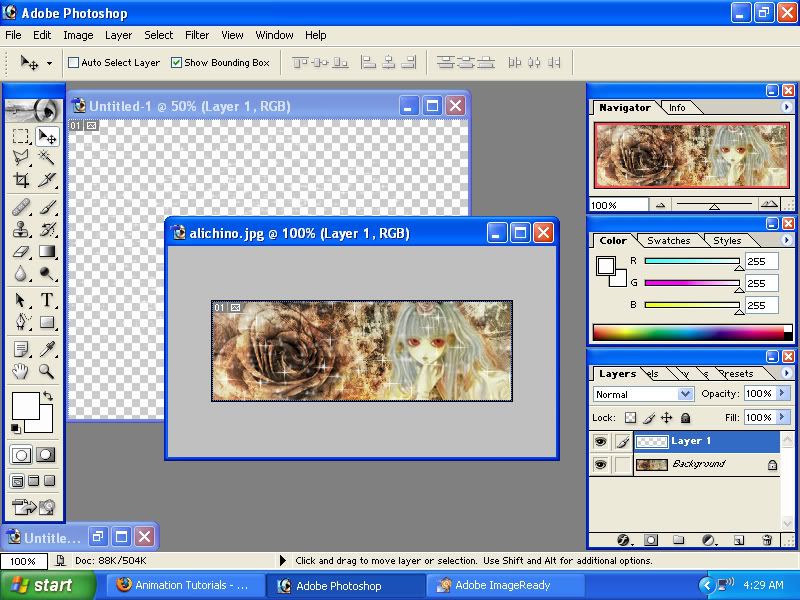The height and width of the screenshot is (600, 800).
Task: Toggle lock image pixels brush
Action: click(648, 418)
